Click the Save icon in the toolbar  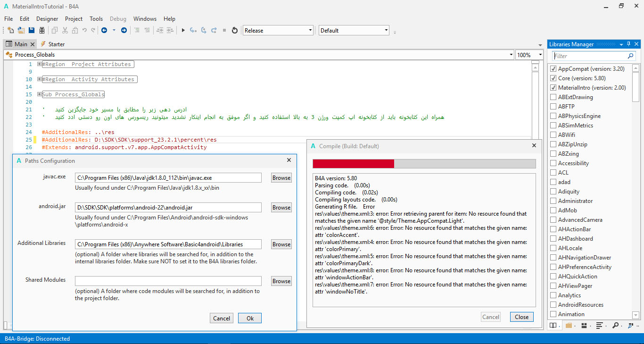32,30
